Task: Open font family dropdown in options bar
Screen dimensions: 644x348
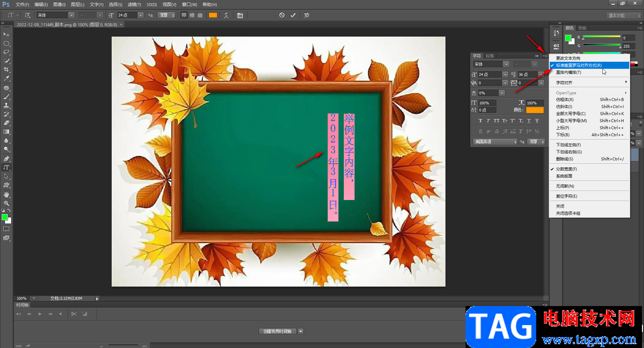Action: 71,15
